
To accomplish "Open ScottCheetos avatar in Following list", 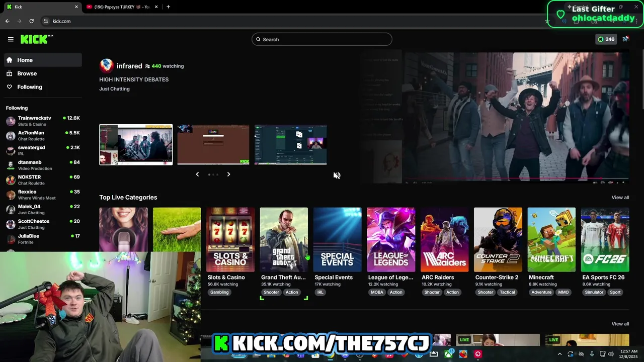I will [x=11, y=224].
